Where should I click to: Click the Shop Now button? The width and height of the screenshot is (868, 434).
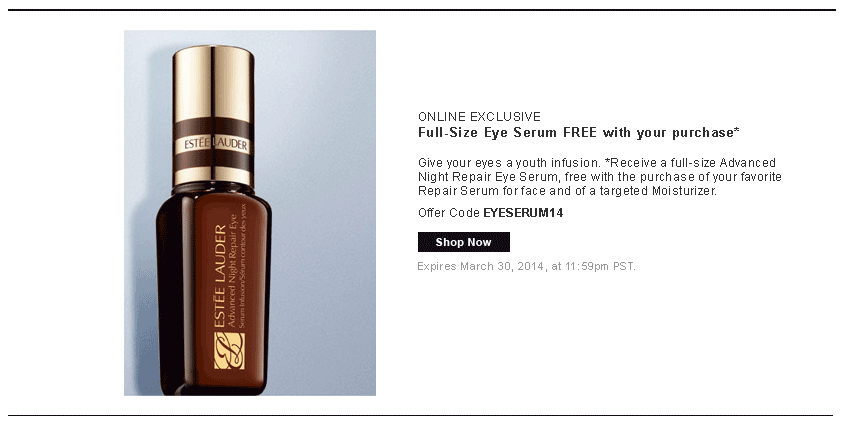(x=463, y=242)
